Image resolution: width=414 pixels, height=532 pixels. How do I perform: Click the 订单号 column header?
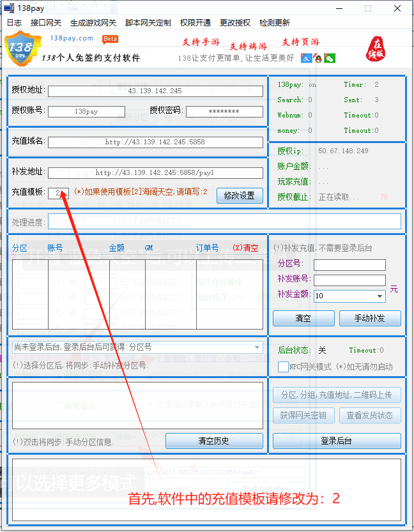point(208,248)
